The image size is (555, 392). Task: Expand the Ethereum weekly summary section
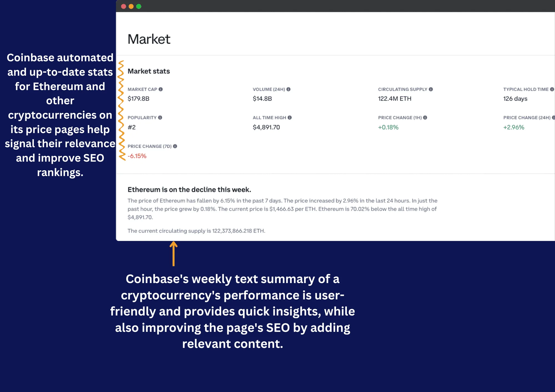189,190
